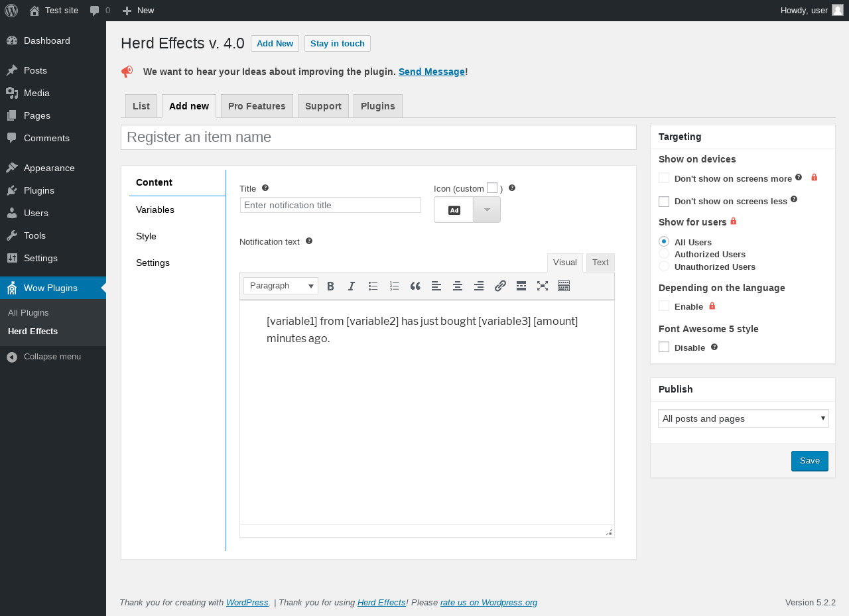Open the Send Message link
Screen dimensions: 849x616
tap(432, 72)
